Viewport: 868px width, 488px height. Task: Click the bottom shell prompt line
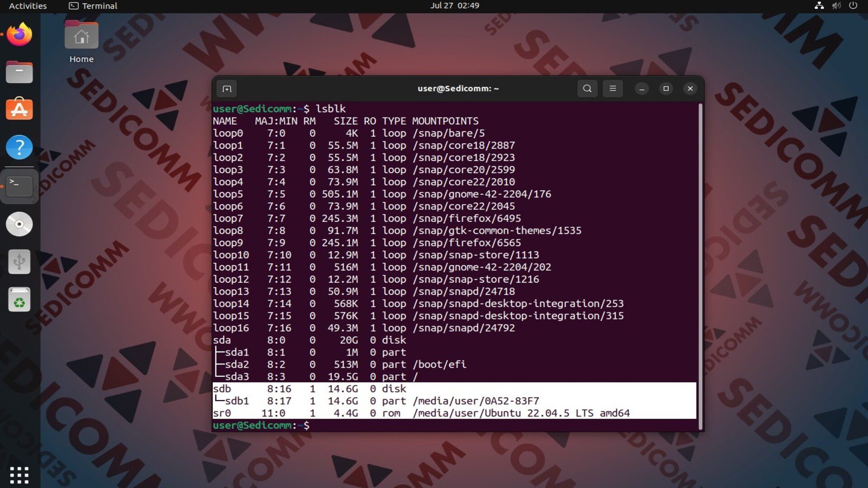(x=261, y=426)
